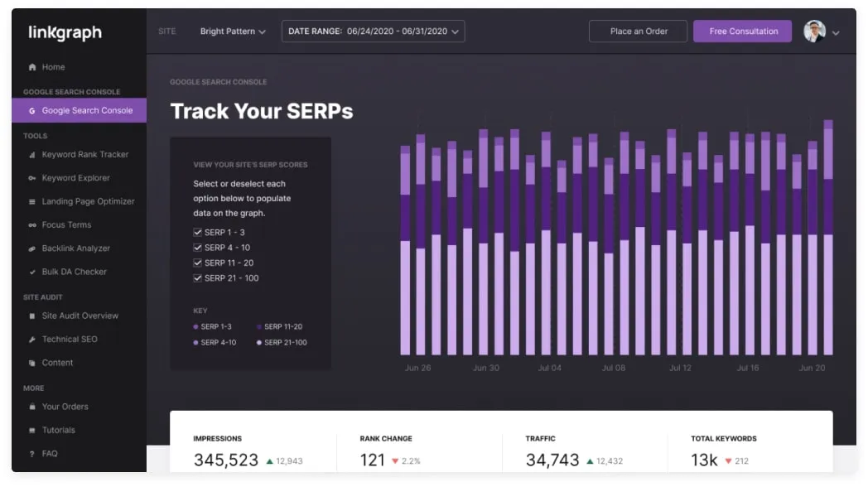
Task: Click the Keyword Explorer key icon
Action: 32,178
